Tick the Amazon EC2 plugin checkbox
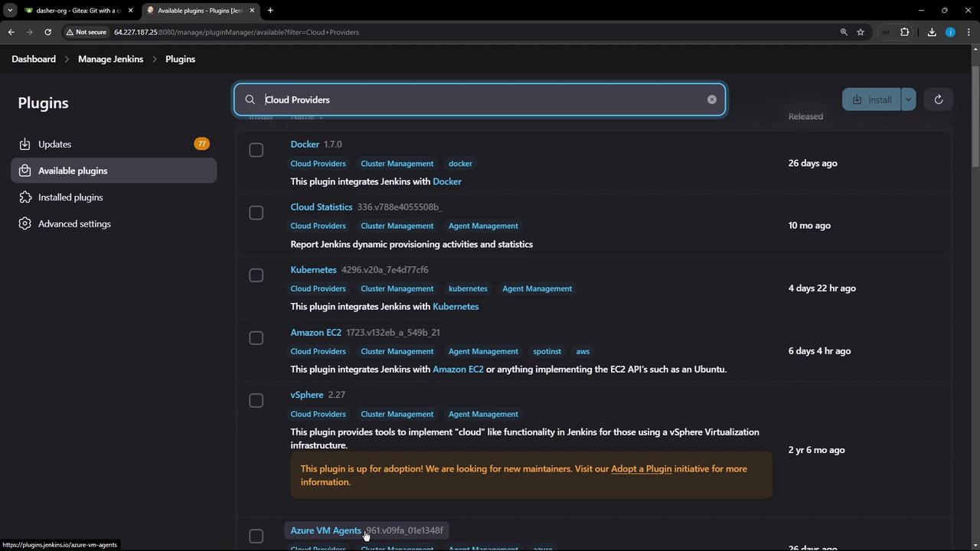The height and width of the screenshot is (551, 980). pyautogui.click(x=256, y=338)
